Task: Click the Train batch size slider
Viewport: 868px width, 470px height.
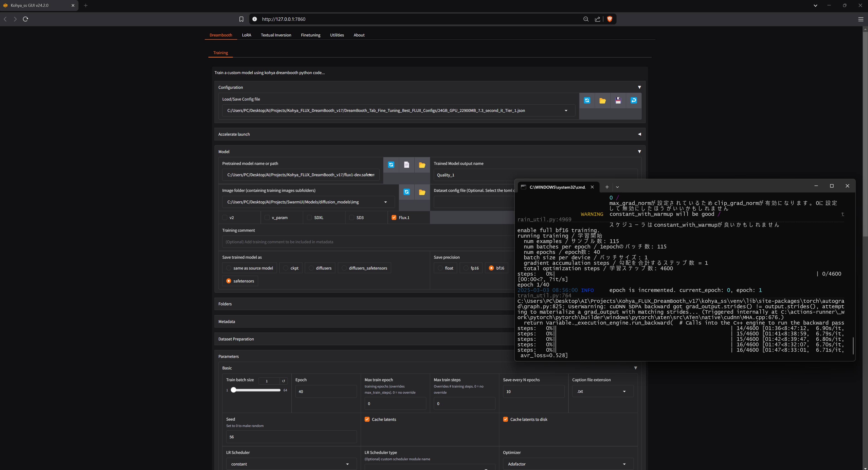Action: coord(256,390)
